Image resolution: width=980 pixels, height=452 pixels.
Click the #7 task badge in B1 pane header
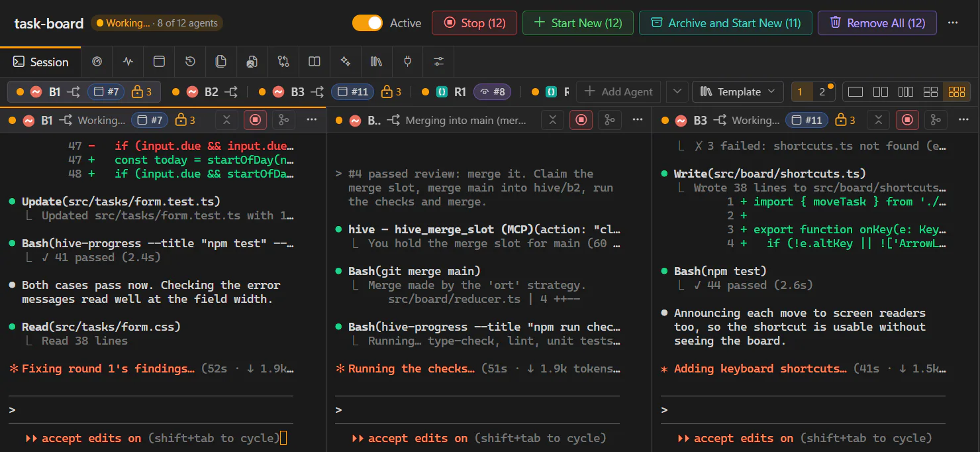tap(150, 120)
